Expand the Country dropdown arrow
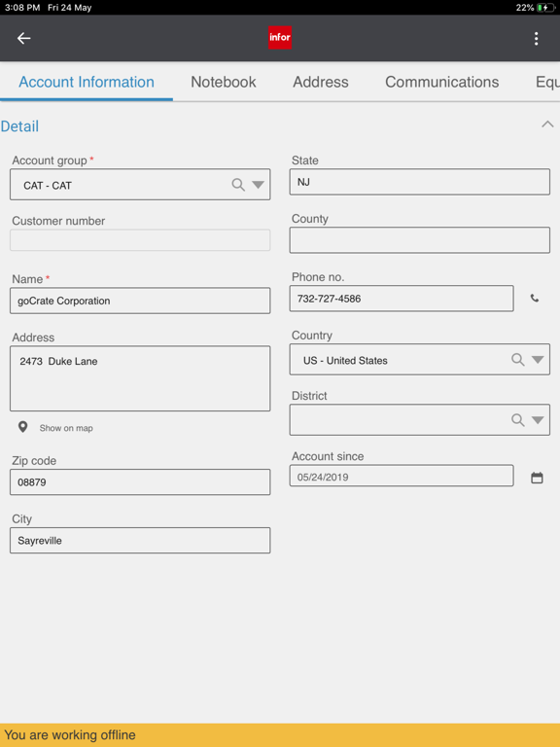The image size is (560, 747). [538, 359]
